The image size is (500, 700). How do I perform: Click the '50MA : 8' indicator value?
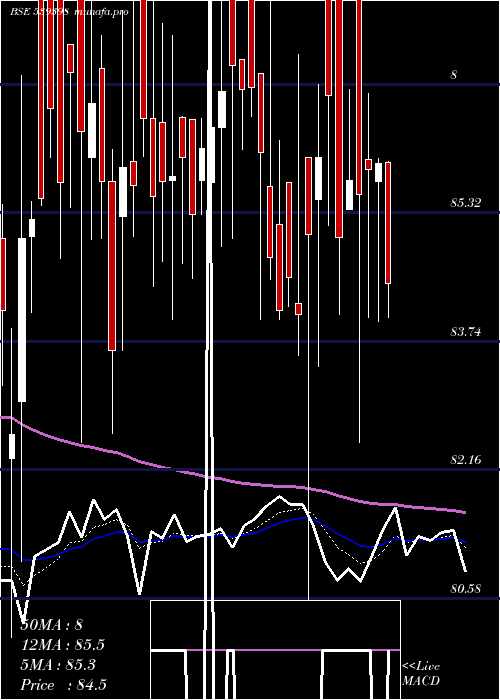(x=52, y=625)
